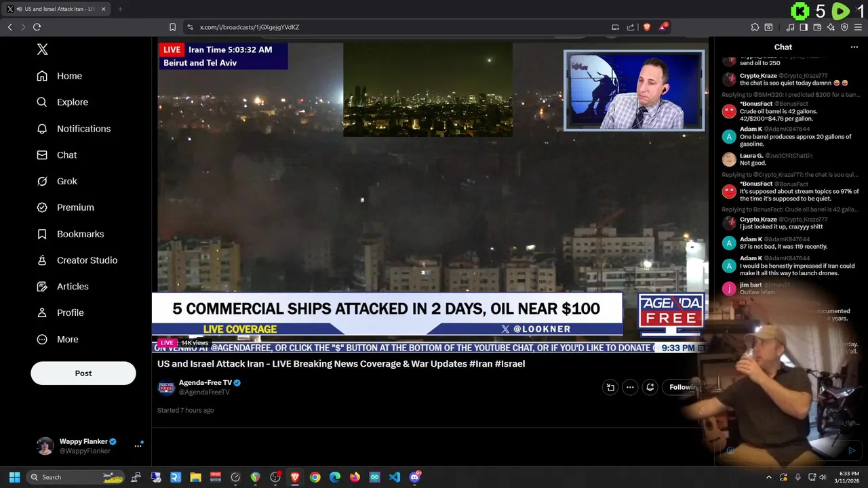
Task: Go to Profile in the sidebar
Action: click(x=60, y=313)
